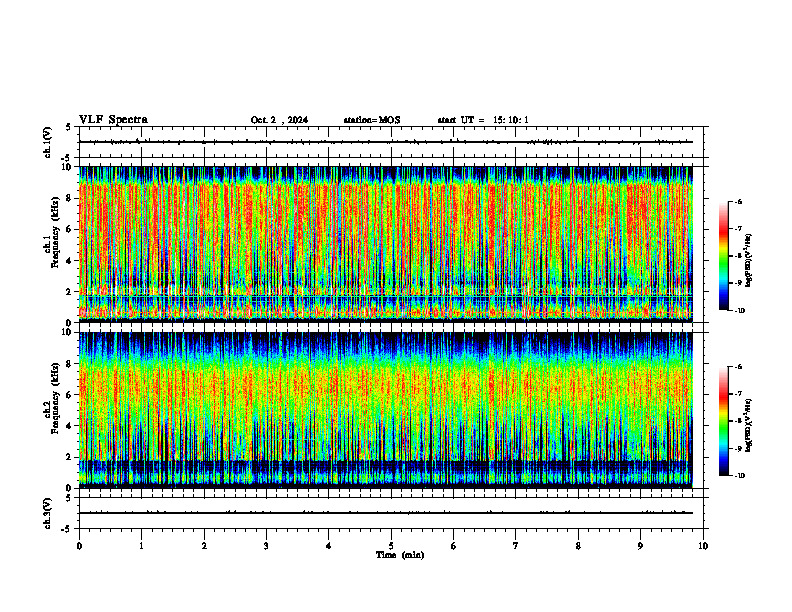Click the ch.2 spectrogram color scale bar
This screenshot has height=612, width=792.
(x=723, y=421)
